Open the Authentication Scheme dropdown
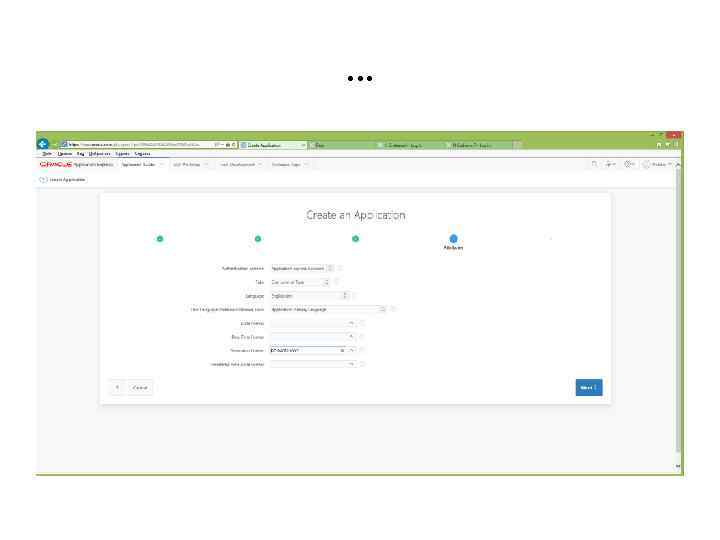The height and width of the screenshot is (540, 720). (x=302, y=268)
